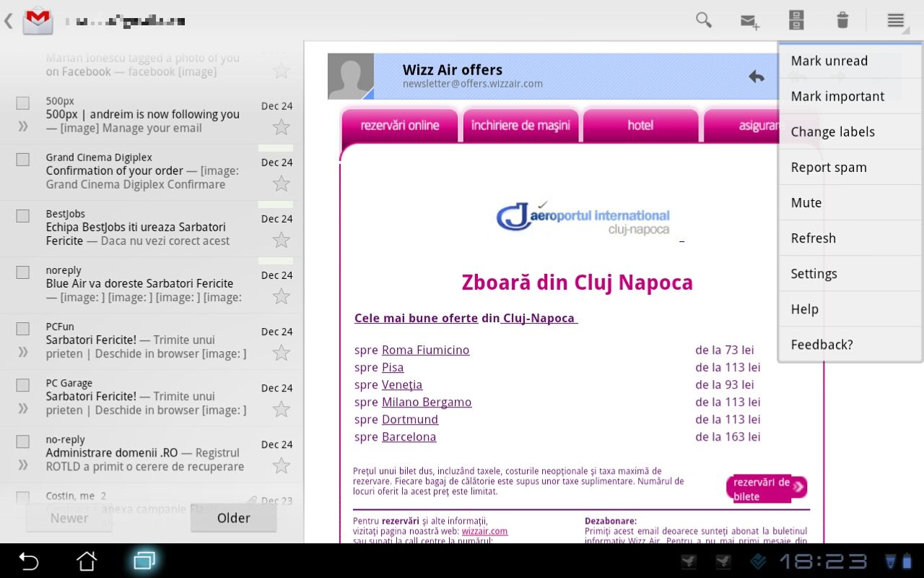Load older emails with Older button

pos(234,518)
